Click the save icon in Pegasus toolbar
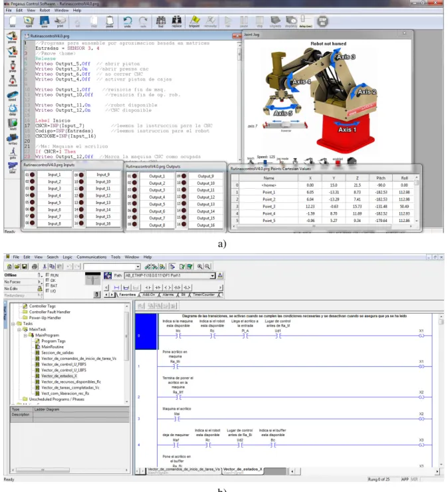The image size is (448, 492). tap(45, 21)
